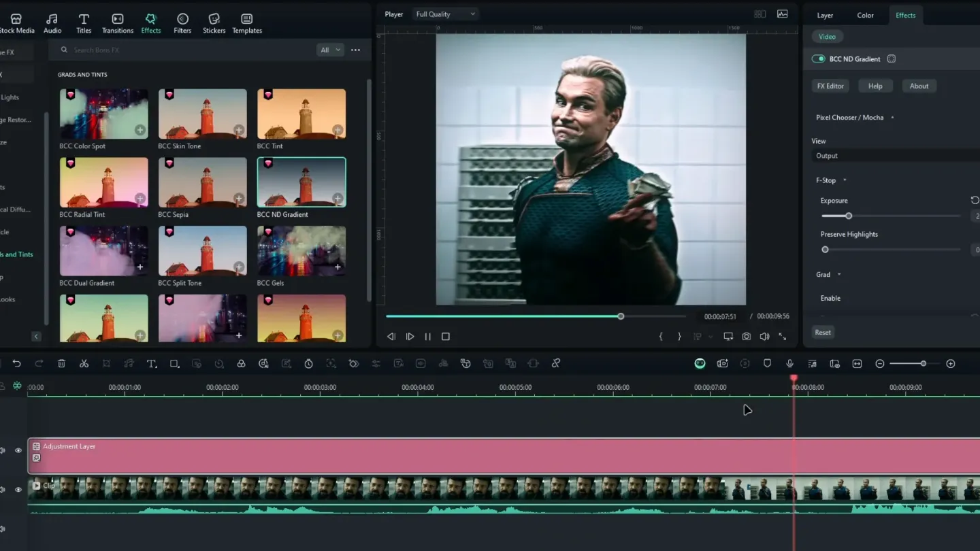Open the Color Match circles icon
The height and width of the screenshot is (551, 980).
pyautogui.click(x=241, y=364)
